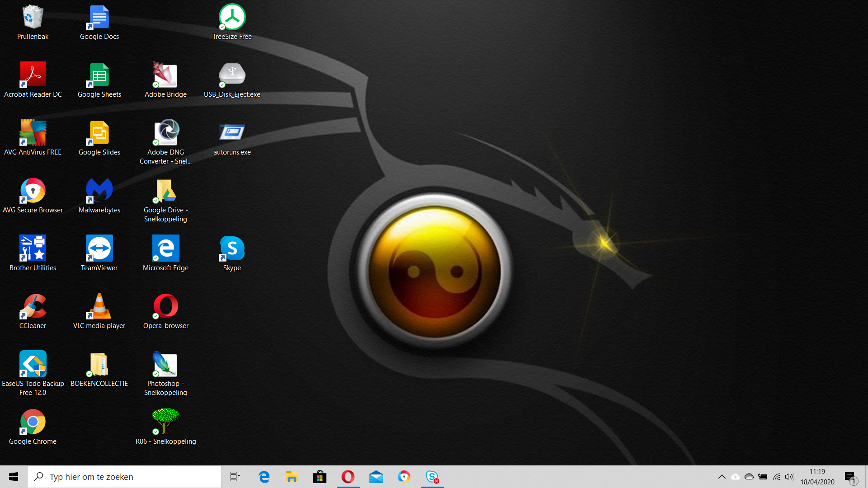The width and height of the screenshot is (868, 488).
Task: Select the BOEKENCOLLECTIE folder
Action: [x=99, y=365]
